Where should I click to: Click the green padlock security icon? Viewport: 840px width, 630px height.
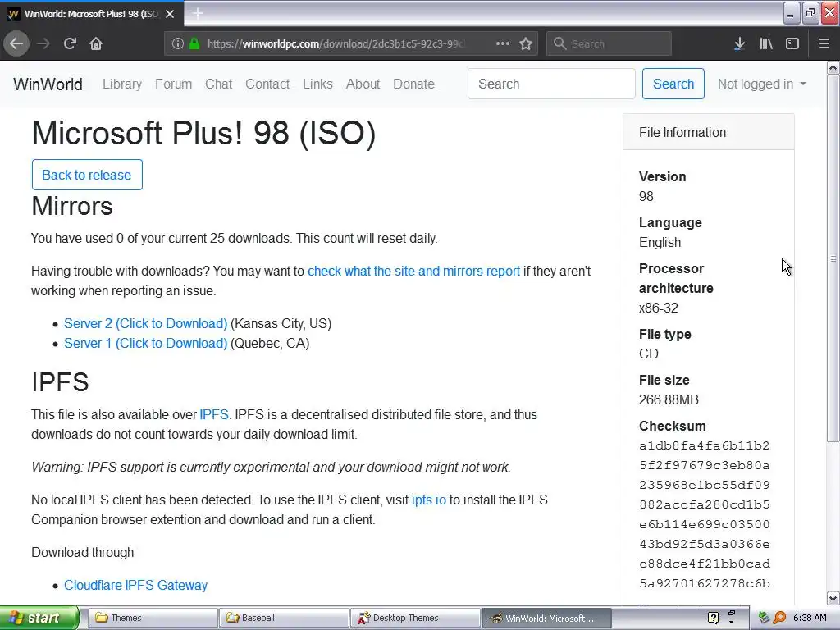(194, 44)
